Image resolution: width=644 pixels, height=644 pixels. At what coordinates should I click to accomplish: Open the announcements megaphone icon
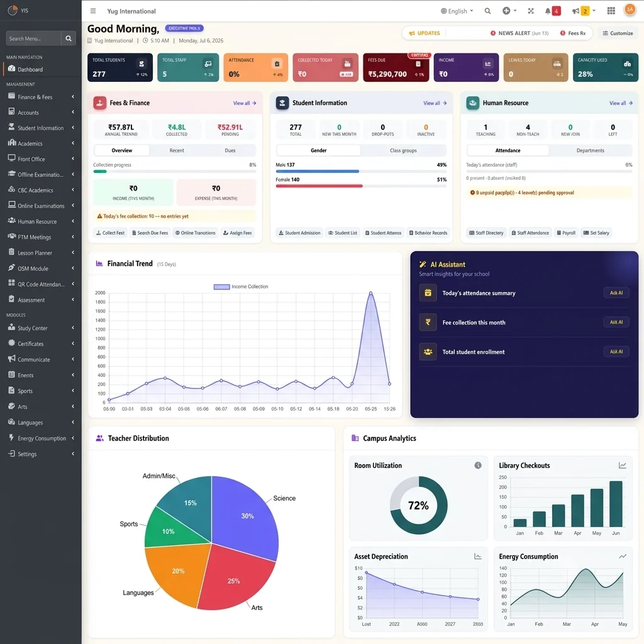575,11
